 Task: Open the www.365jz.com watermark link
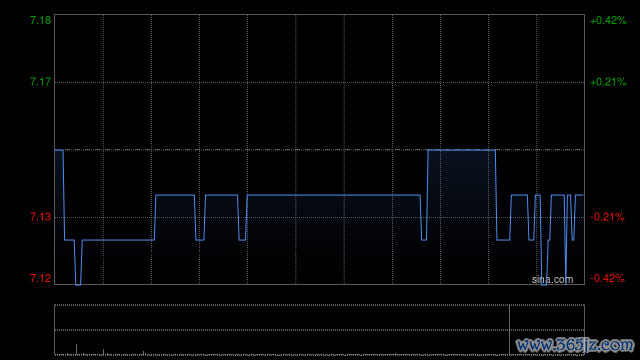pos(575,345)
